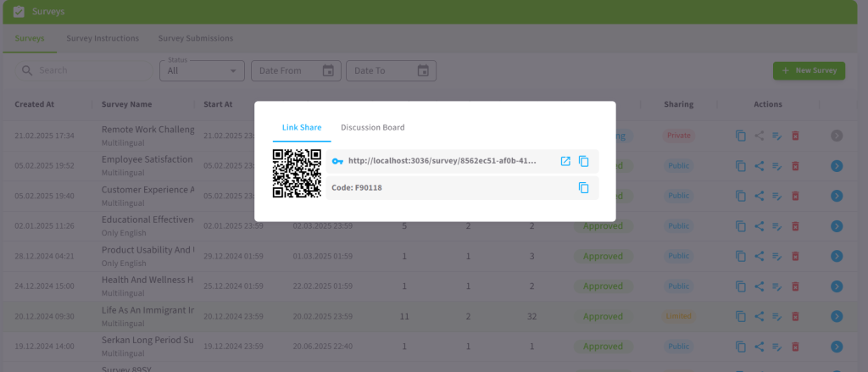Click Approved status of Product Usability
The height and width of the screenshot is (372, 868).
603,256
